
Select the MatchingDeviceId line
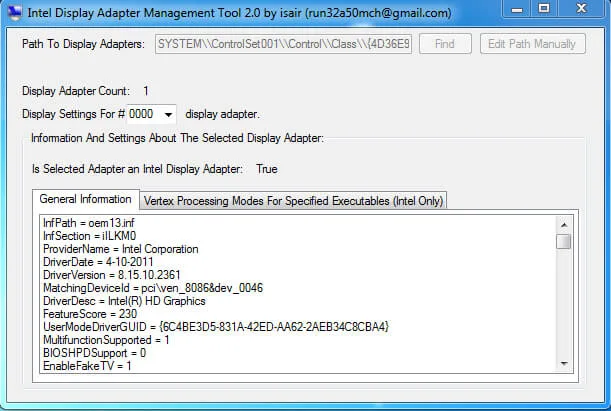coord(153,288)
